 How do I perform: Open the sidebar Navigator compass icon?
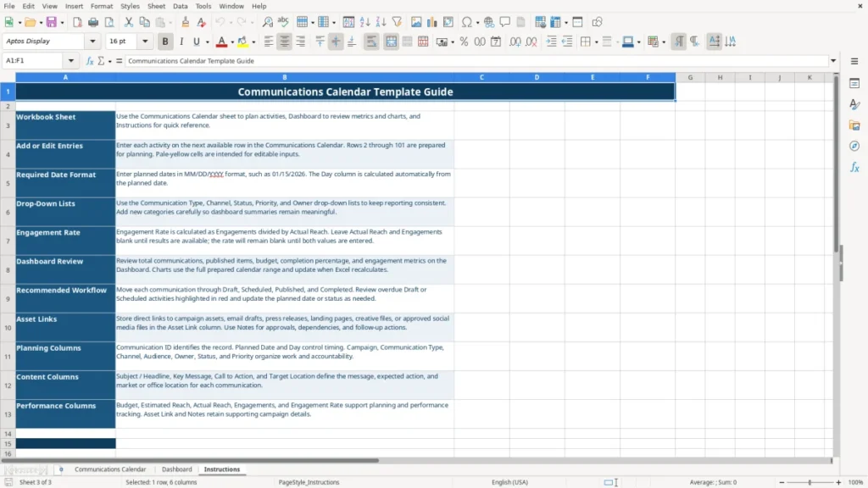tap(854, 146)
